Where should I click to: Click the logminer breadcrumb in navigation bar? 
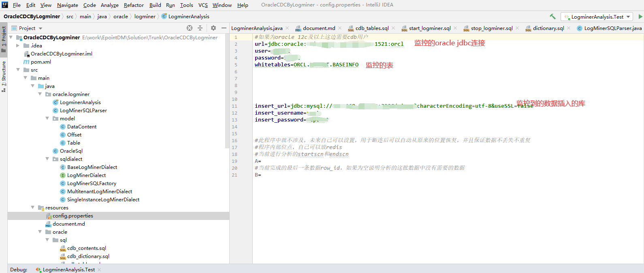(x=145, y=17)
